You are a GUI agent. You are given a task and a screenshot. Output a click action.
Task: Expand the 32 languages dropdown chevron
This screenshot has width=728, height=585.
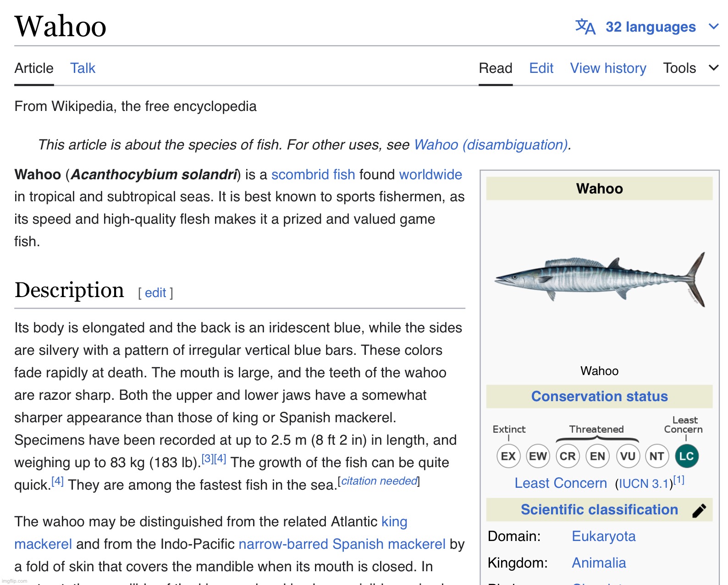click(713, 27)
